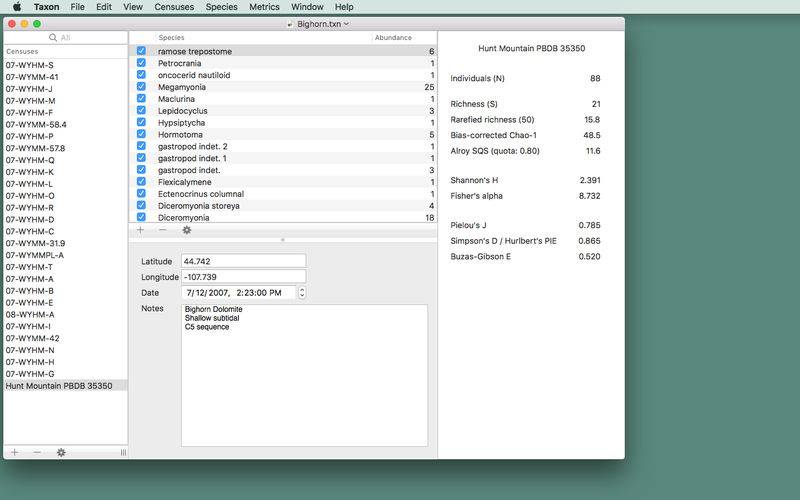Uncheck the Hormotoma checkbox
The image size is (800, 500).
pos(141,134)
